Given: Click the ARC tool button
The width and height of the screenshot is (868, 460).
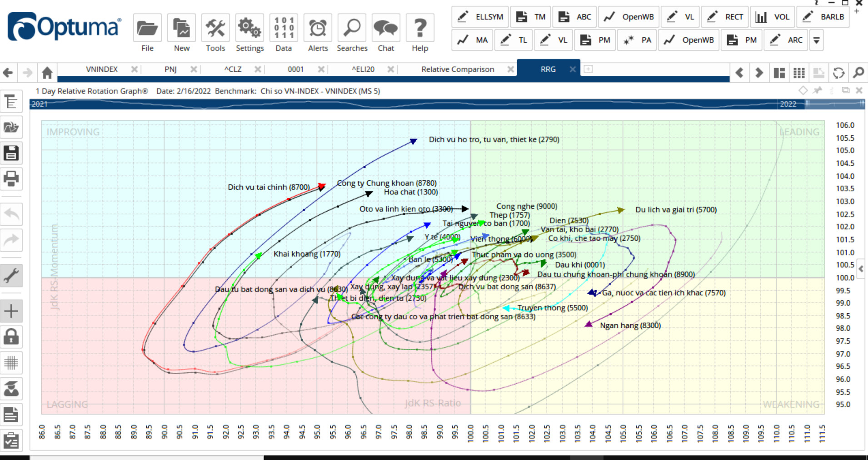Looking at the screenshot, I should coord(786,40).
